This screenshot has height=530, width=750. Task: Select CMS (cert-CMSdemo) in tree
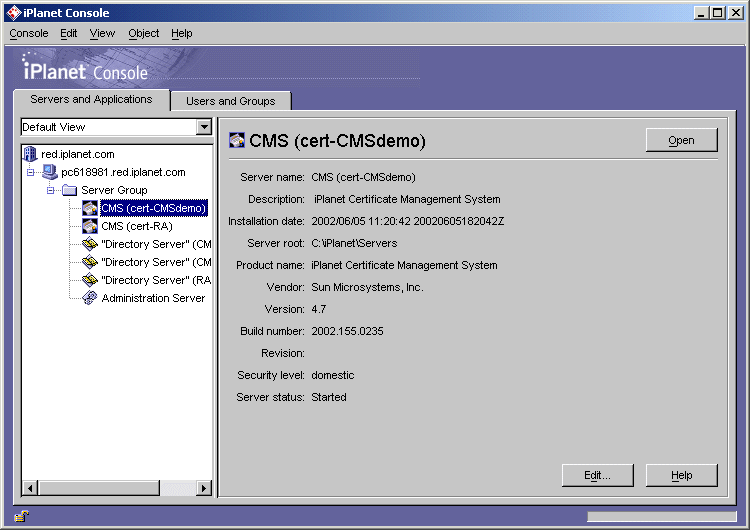pyautogui.click(x=154, y=208)
